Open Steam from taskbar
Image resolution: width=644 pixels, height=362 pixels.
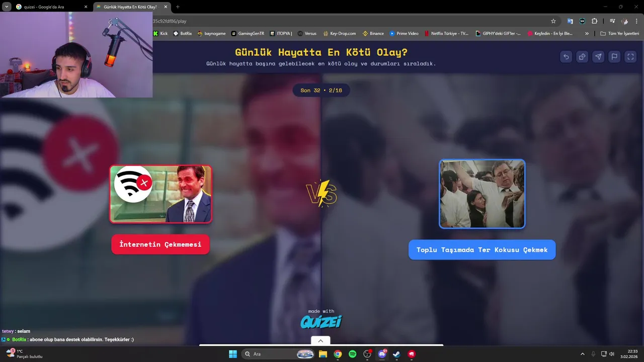[396, 354]
